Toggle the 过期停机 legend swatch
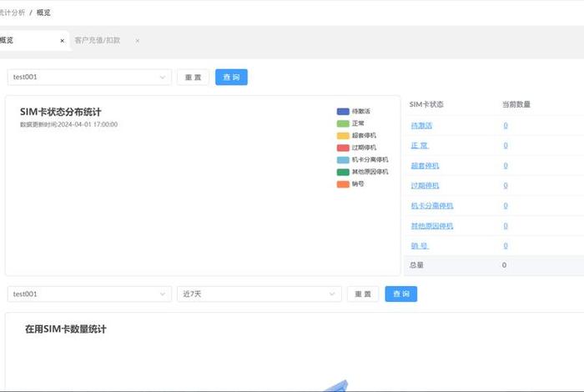The width and height of the screenshot is (584, 392). [x=343, y=148]
